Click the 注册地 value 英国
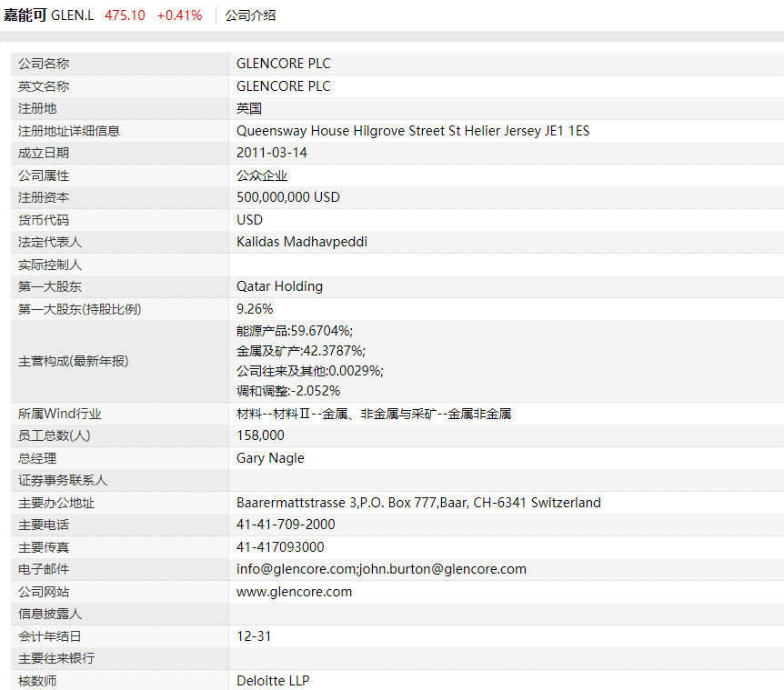 tap(249, 108)
